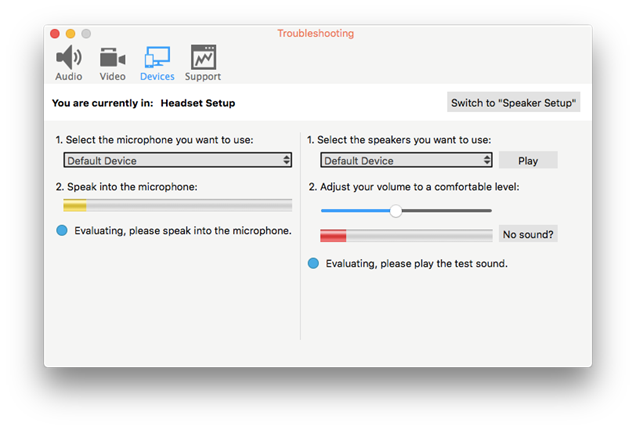This screenshot has height=430, width=636.
Task: Minimize window with the yellow button
Action: coord(71,34)
